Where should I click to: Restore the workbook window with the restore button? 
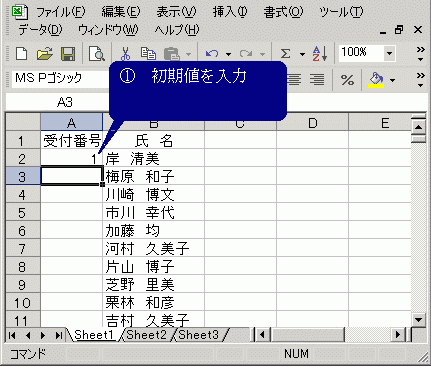point(399,30)
